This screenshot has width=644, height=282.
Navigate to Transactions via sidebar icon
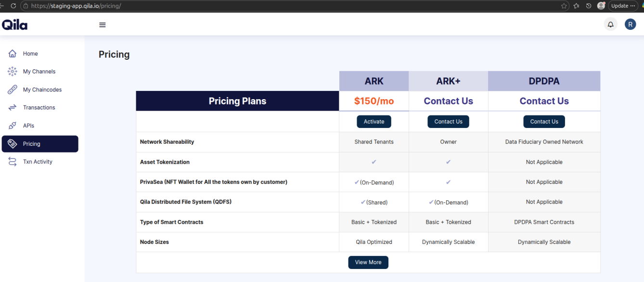point(39,107)
